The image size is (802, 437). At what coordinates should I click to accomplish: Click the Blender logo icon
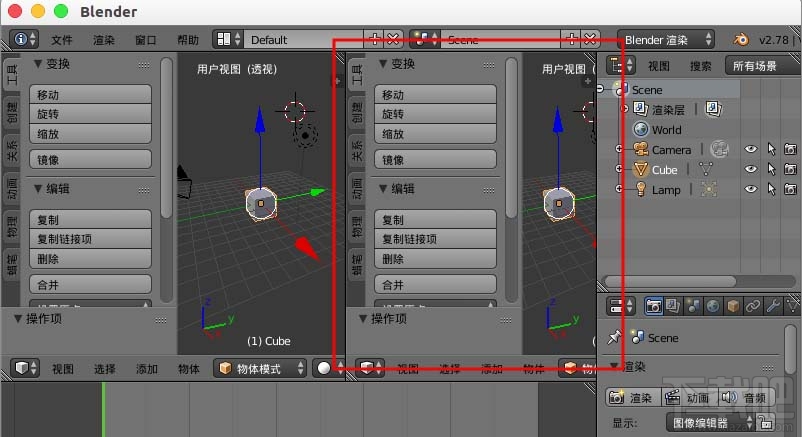pyautogui.click(x=741, y=39)
